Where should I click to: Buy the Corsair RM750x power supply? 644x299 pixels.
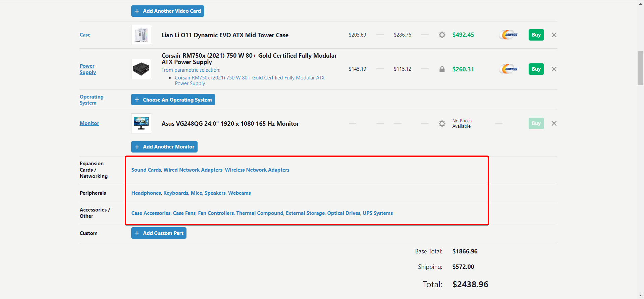click(536, 69)
